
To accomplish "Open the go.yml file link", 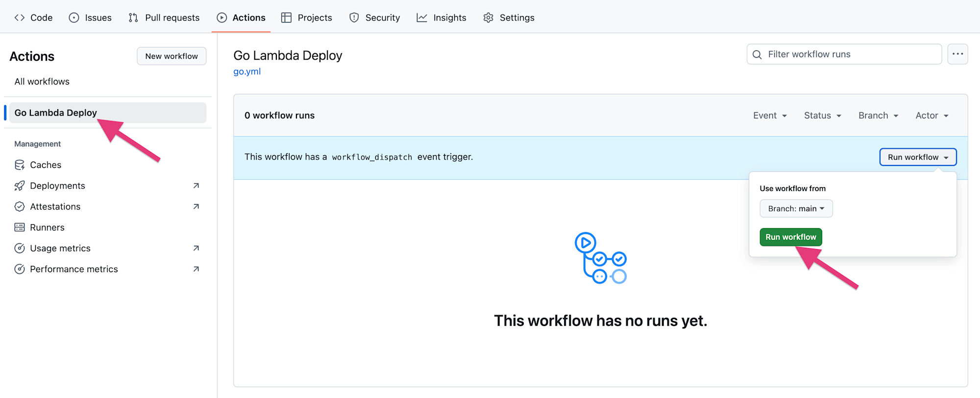I will click(x=247, y=71).
